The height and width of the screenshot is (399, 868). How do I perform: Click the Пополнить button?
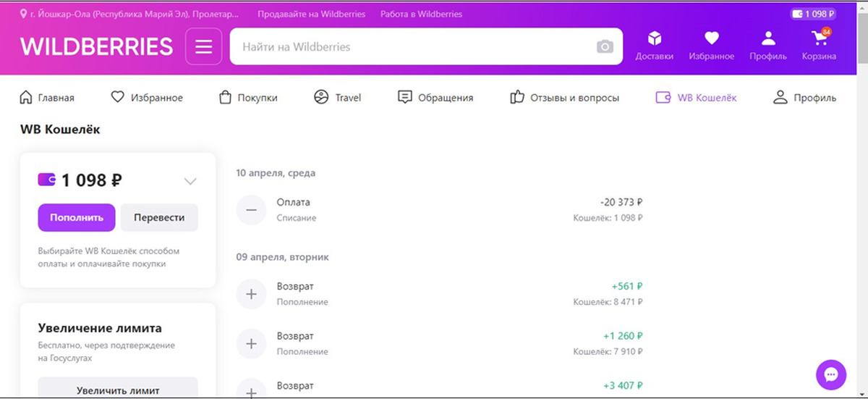click(77, 217)
